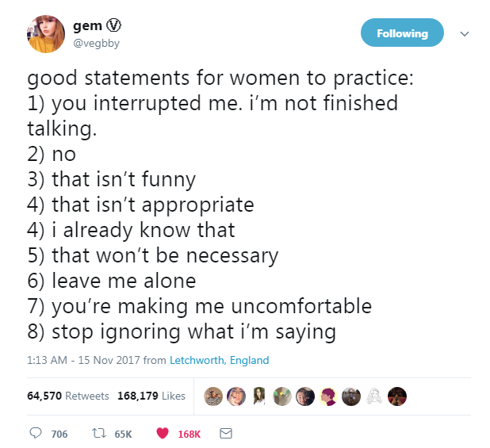This screenshot has height=448, width=490.
Task: Click the gem display name
Action: point(87,26)
